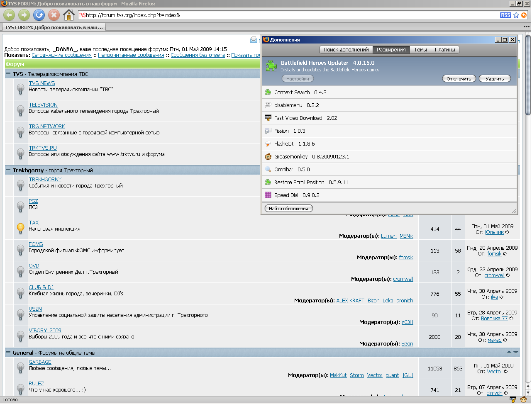This screenshot has width=532, height=404.
Task: Collapse the General forum category
Action: point(8,353)
